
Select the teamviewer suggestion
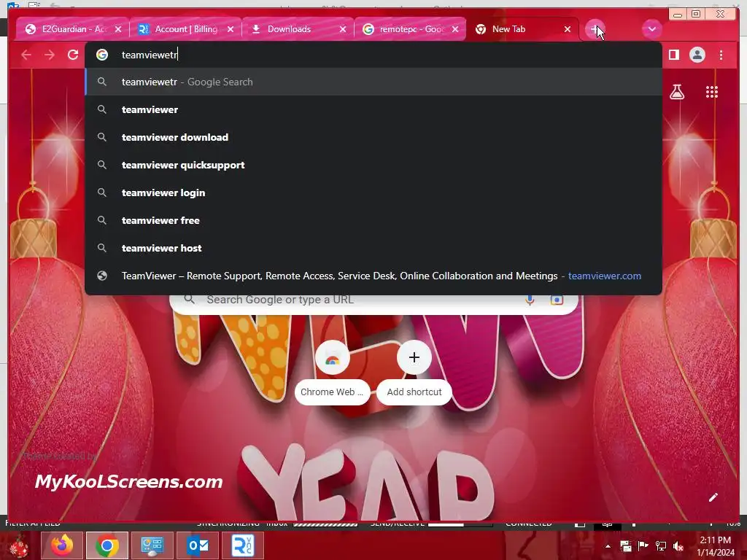[373, 109]
